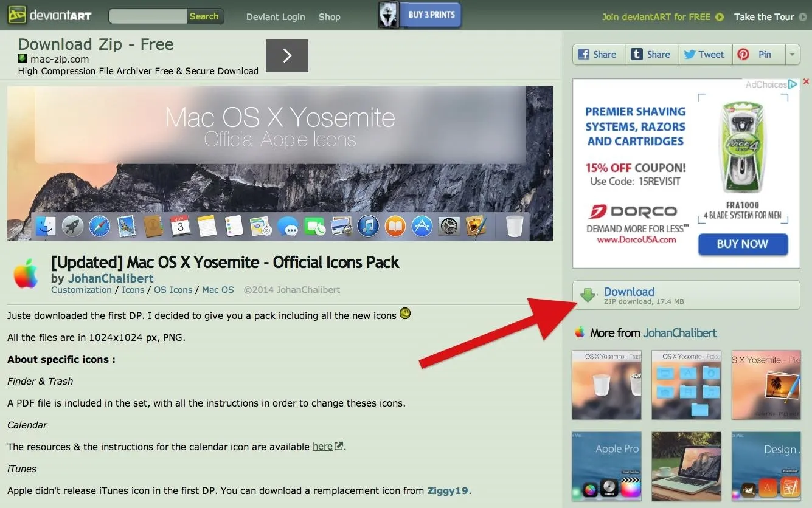Open author JohanChalibert under the title
Viewport: 812px width, 508px height.
point(111,279)
